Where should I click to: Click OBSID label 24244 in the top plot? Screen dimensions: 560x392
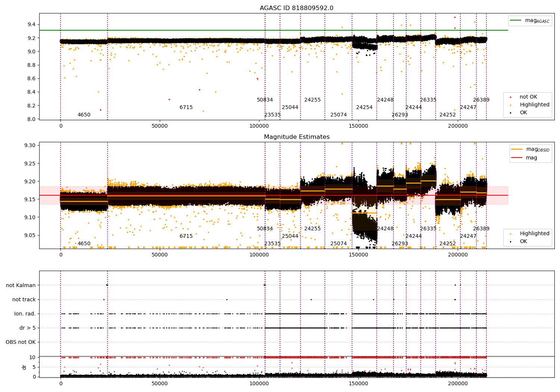pos(414,108)
